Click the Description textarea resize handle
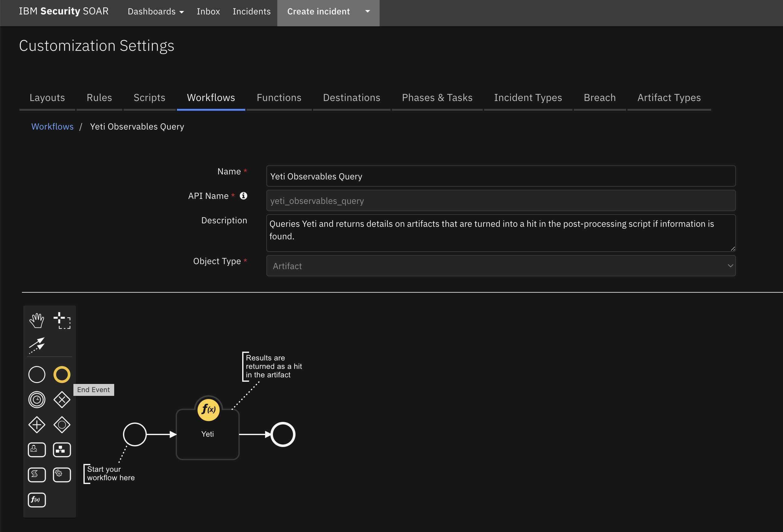 tap(732, 249)
